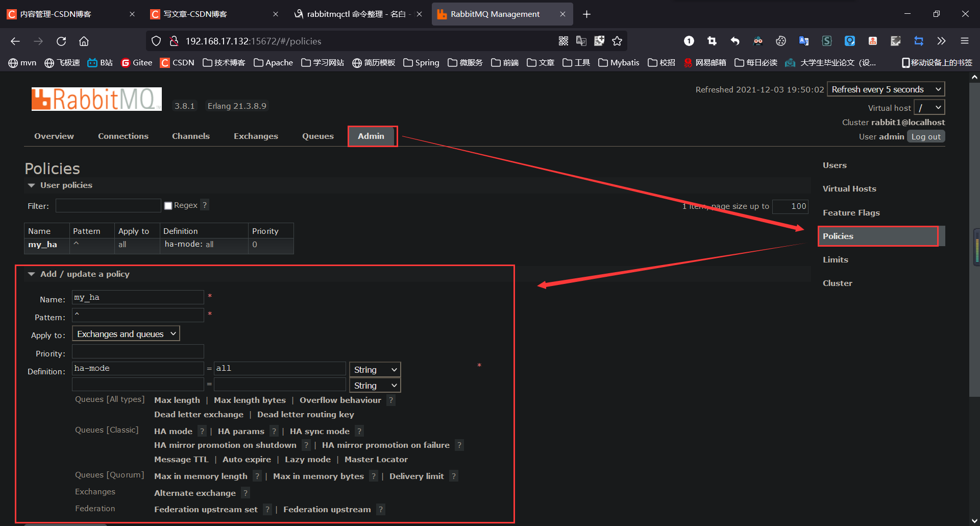The height and width of the screenshot is (526, 980).
Task: Switch to the Queues tab
Action: (x=318, y=136)
